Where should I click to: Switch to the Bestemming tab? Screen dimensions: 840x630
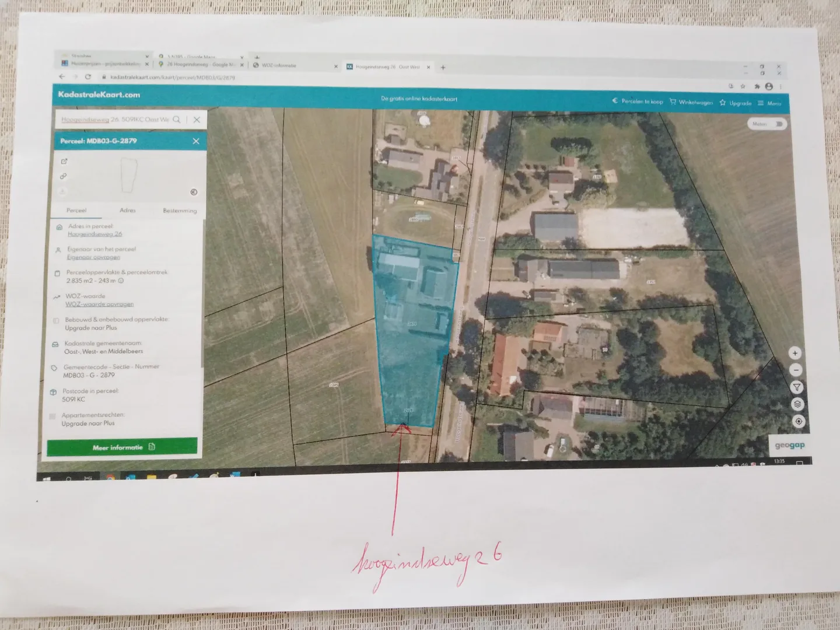(x=180, y=211)
